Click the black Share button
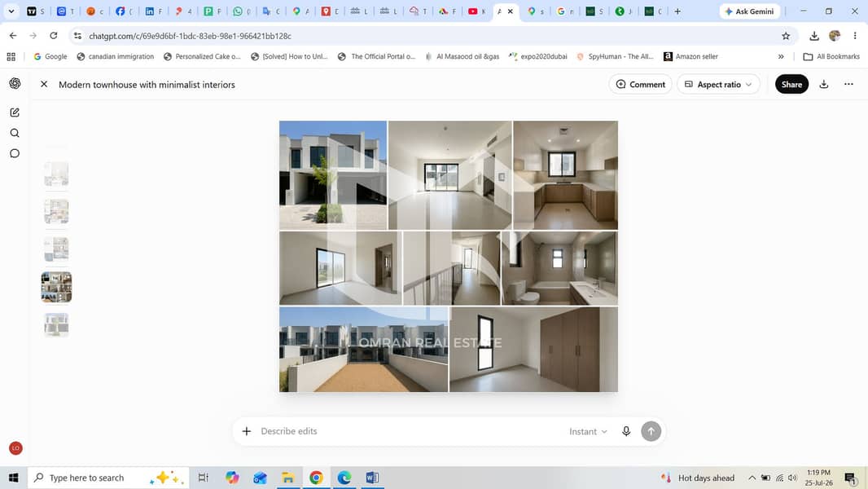 tap(791, 84)
